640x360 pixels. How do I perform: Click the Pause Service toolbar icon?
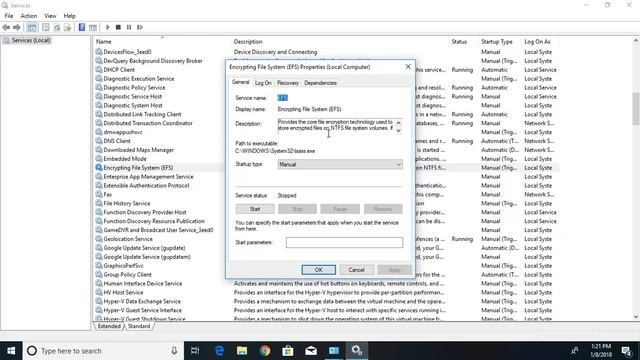point(129,27)
